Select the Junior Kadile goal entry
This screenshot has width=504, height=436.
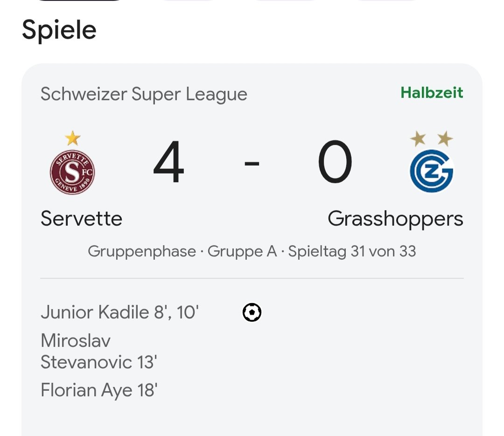pyautogui.click(x=120, y=312)
